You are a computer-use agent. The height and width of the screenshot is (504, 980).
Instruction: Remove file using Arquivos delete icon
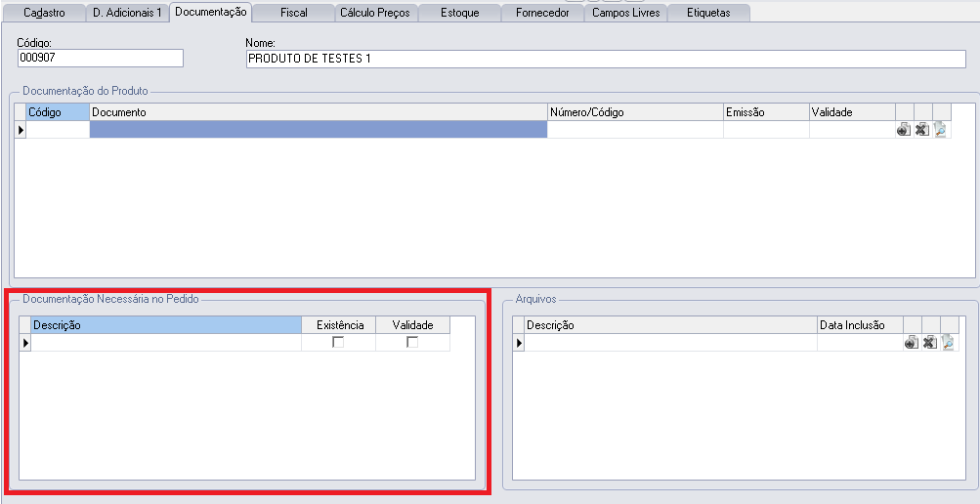tap(929, 343)
